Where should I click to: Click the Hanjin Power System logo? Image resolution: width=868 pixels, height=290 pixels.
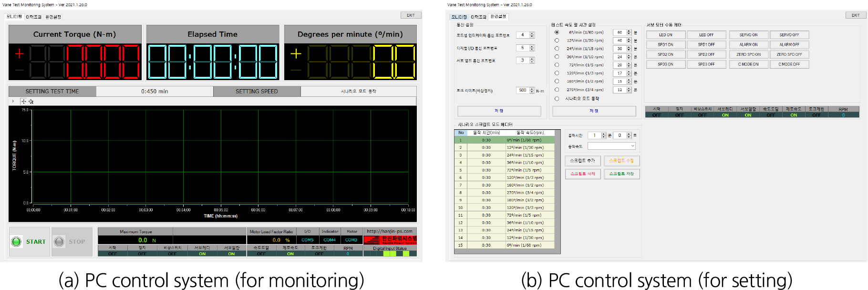[x=390, y=239]
